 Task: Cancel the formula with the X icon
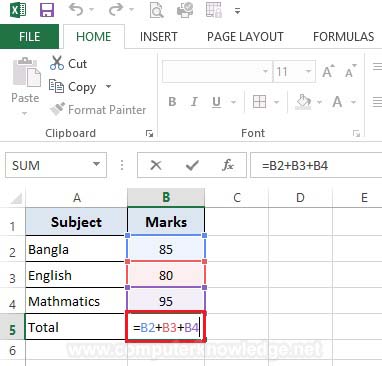pyautogui.click(x=156, y=165)
